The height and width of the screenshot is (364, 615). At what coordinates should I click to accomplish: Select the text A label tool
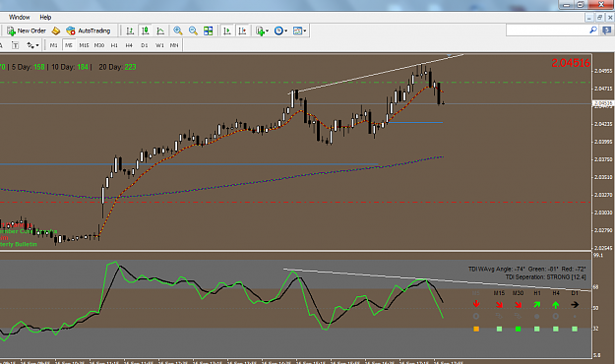click(x=1, y=45)
